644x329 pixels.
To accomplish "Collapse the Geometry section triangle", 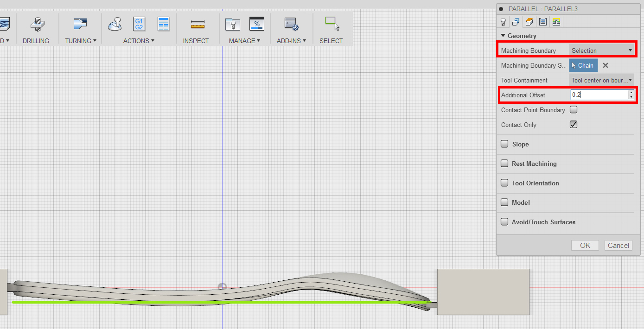I will pyautogui.click(x=503, y=36).
